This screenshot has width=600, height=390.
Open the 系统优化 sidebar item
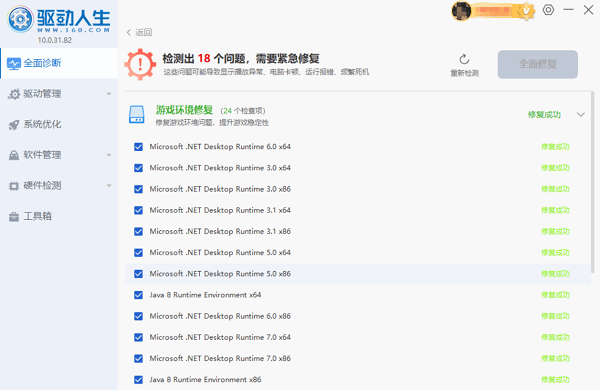tap(59, 124)
